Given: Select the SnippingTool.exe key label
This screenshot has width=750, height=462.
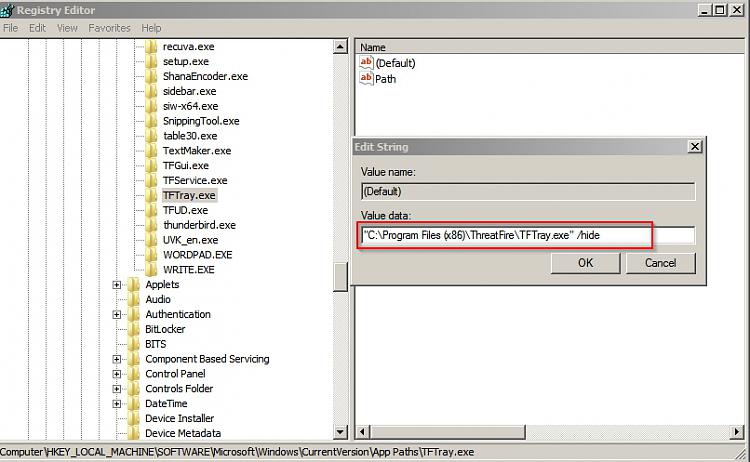Looking at the screenshot, I should click(x=201, y=121).
